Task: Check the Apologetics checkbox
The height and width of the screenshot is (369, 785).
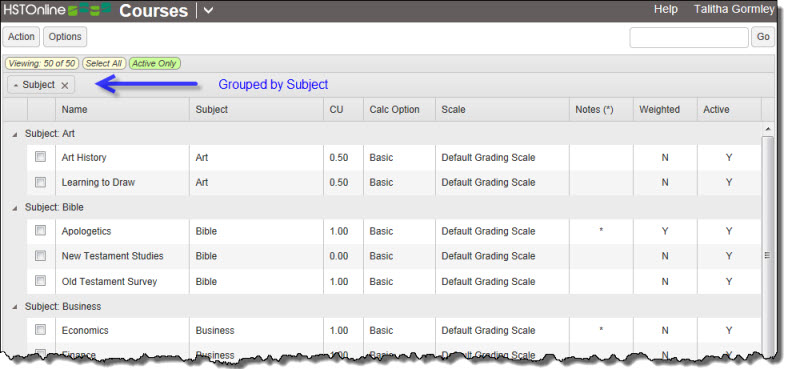Action: 41,230
